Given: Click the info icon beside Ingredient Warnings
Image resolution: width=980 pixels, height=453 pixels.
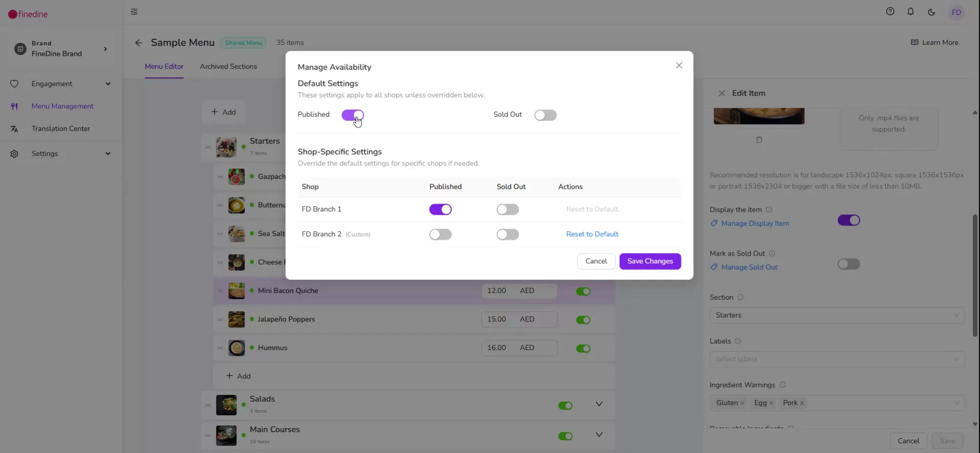Looking at the screenshot, I should tap(782, 385).
